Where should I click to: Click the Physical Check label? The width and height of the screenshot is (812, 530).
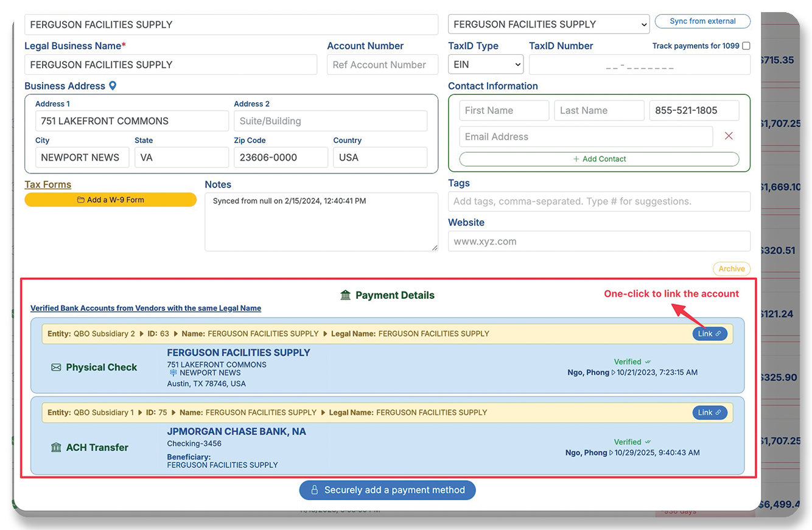[102, 368]
